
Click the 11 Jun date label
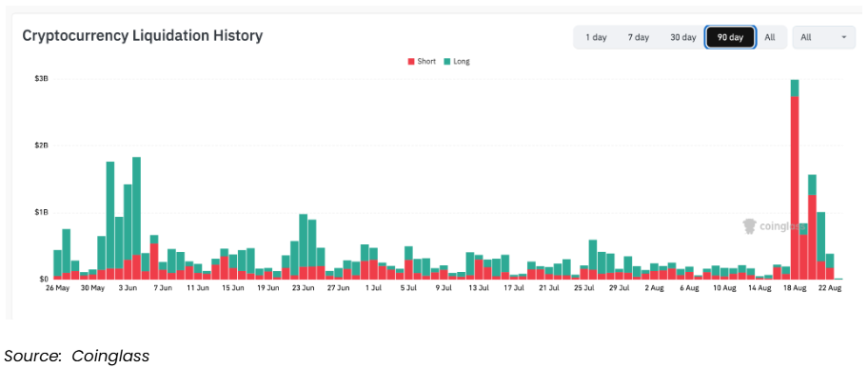pos(198,288)
